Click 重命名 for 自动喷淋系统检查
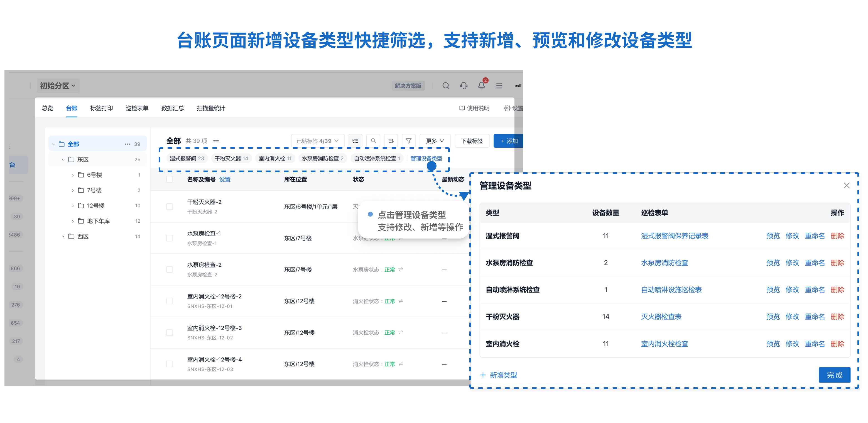868x423 pixels. coord(815,290)
